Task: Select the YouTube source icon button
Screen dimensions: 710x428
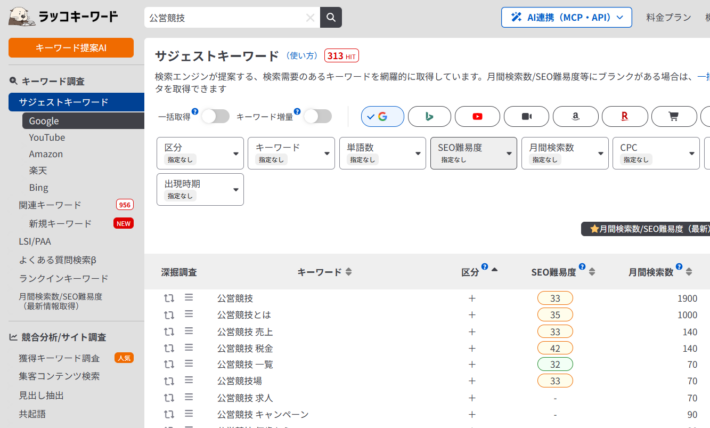Action: pyautogui.click(x=477, y=116)
